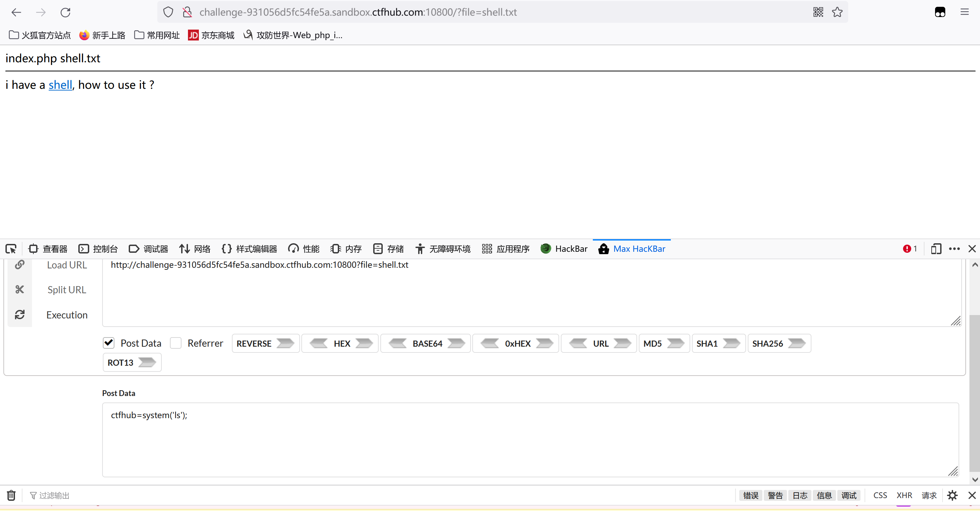Click the browser back arrow

(16, 12)
